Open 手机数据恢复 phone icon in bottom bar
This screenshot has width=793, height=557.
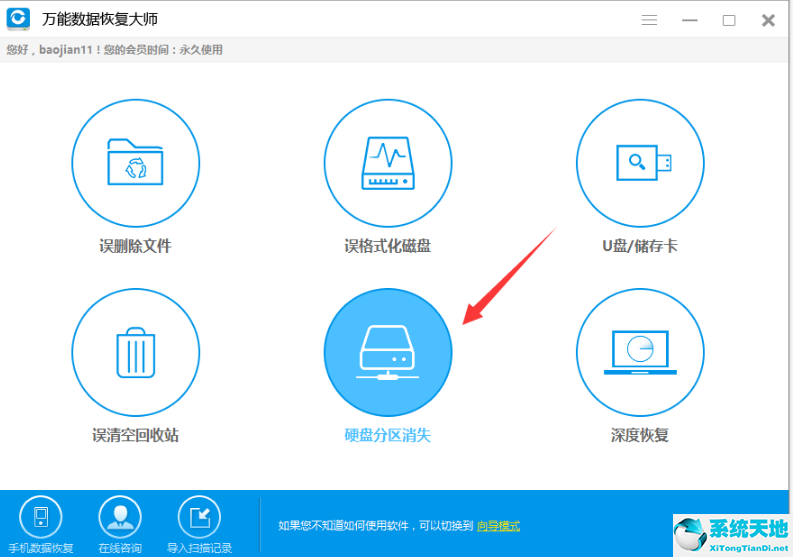pos(41,517)
